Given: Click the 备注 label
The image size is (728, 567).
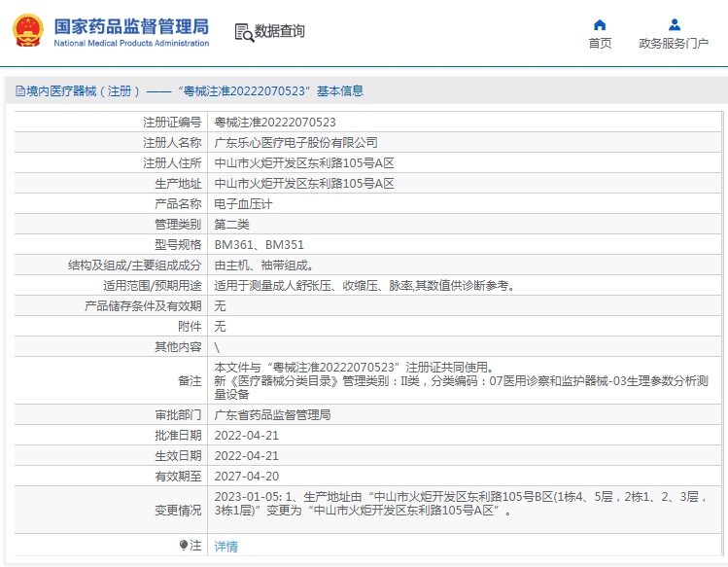Looking at the screenshot, I should pos(190,381).
